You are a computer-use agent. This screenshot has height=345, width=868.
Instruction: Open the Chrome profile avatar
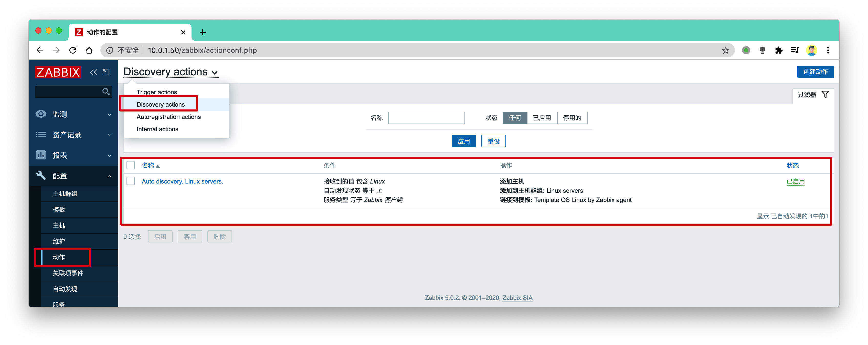click(811, 50)
